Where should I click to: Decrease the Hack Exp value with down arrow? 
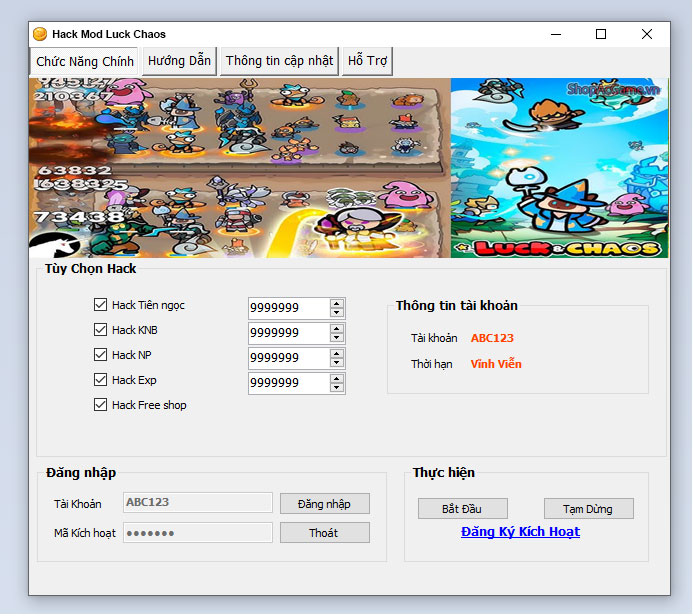[337, 388]
